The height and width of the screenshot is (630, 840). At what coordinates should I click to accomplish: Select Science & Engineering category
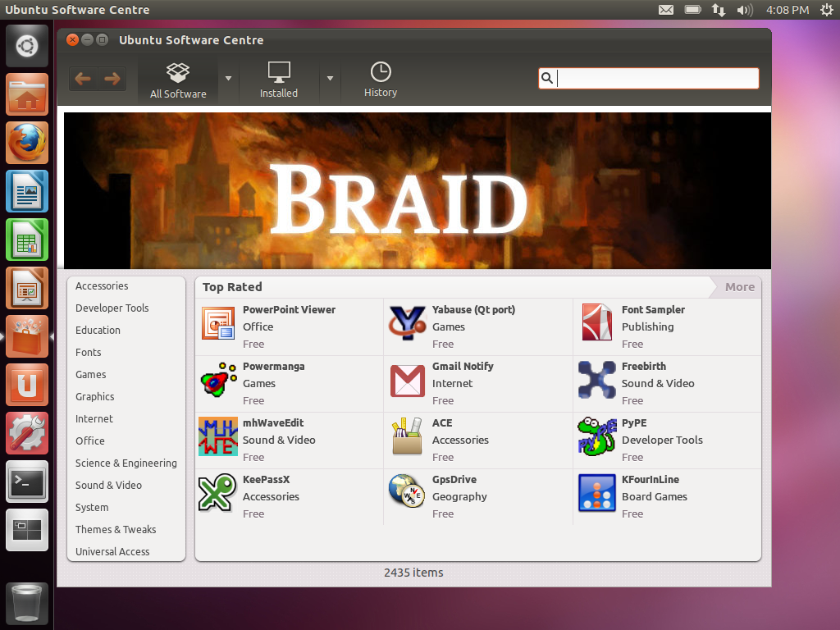[126, 463]
